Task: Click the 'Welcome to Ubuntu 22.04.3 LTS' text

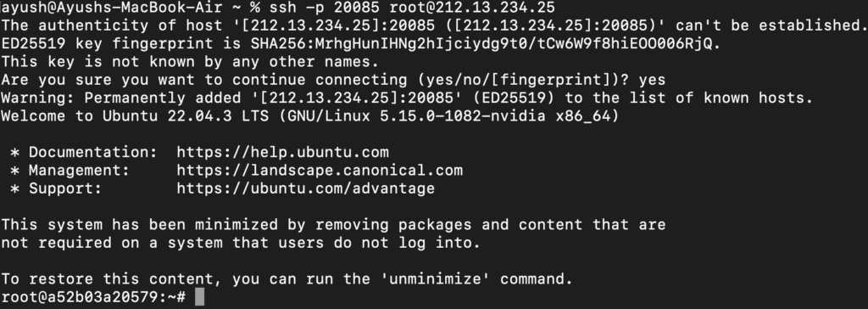Action: (135, 116)
